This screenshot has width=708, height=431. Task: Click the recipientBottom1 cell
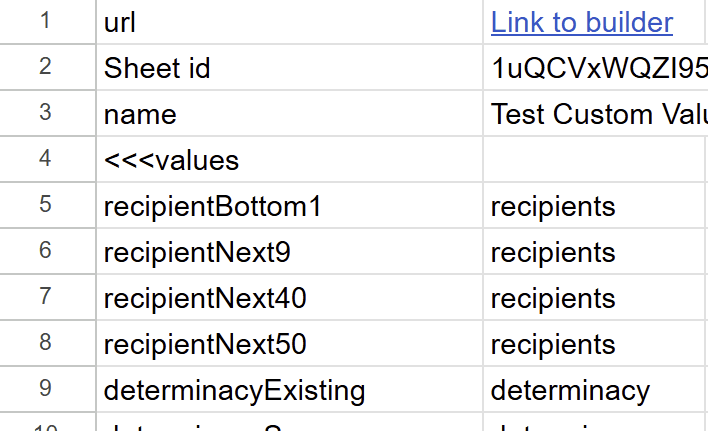pyautogui.click(x=289, y=205)
